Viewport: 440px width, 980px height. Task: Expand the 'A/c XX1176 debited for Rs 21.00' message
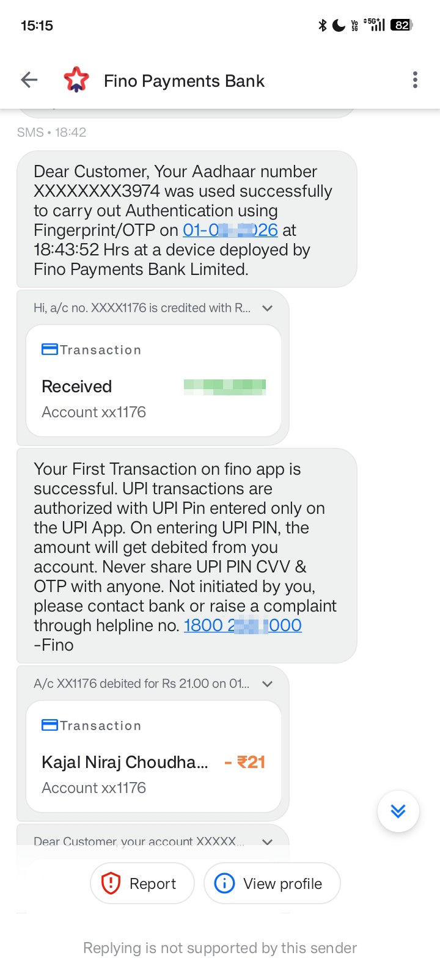267,684
